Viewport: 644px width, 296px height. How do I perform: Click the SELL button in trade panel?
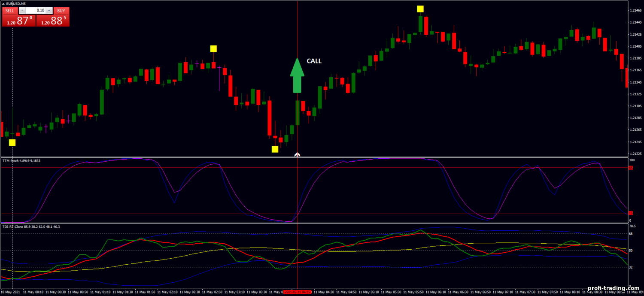(x=9, y=11)
